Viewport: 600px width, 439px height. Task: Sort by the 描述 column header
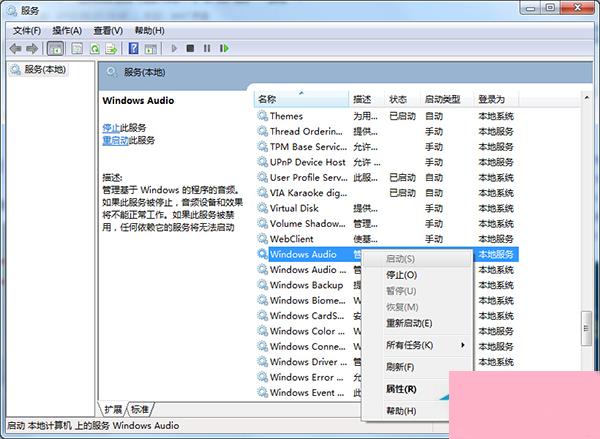[x=366, y=99]
